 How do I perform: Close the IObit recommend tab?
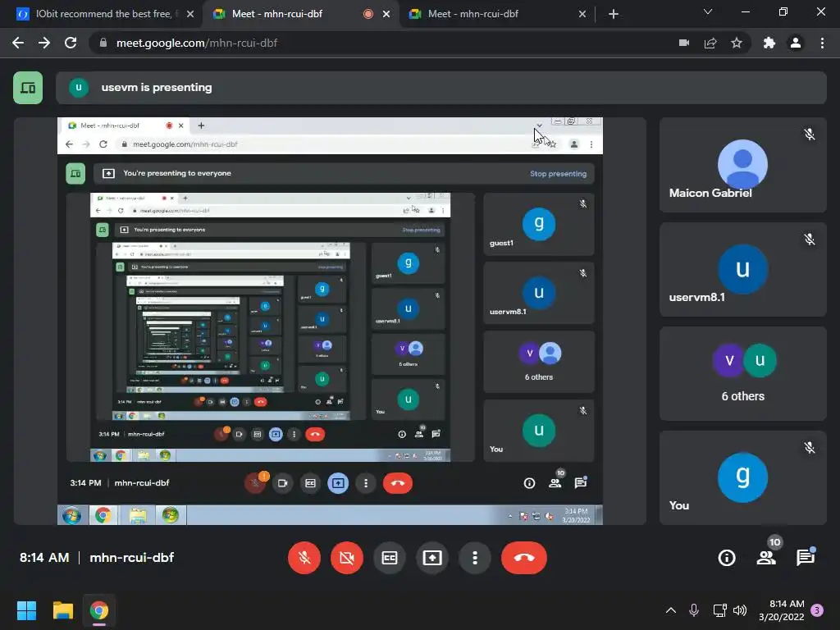190,14
